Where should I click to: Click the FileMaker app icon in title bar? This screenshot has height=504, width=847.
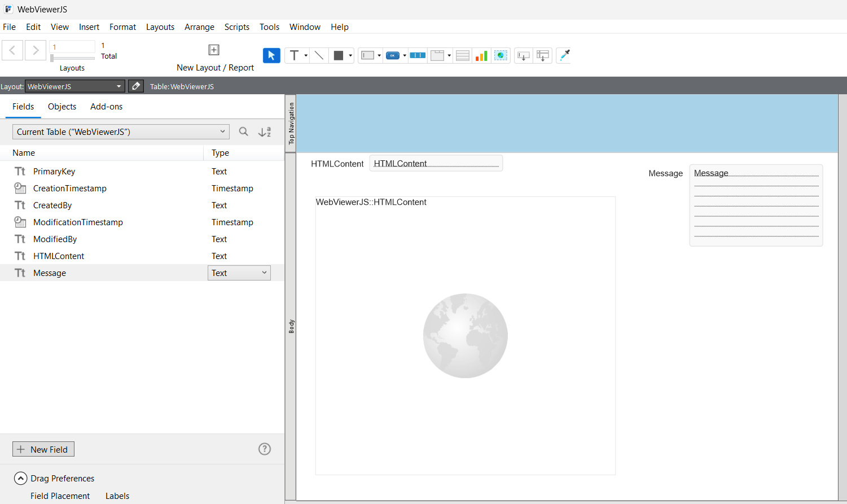pos(8,9)
